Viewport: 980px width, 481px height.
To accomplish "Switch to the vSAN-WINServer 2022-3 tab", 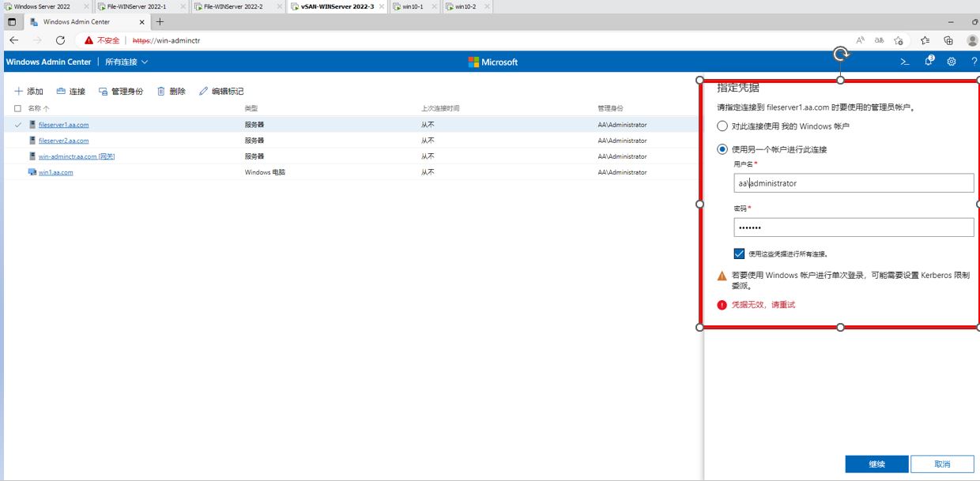I will tap(335, 6).
